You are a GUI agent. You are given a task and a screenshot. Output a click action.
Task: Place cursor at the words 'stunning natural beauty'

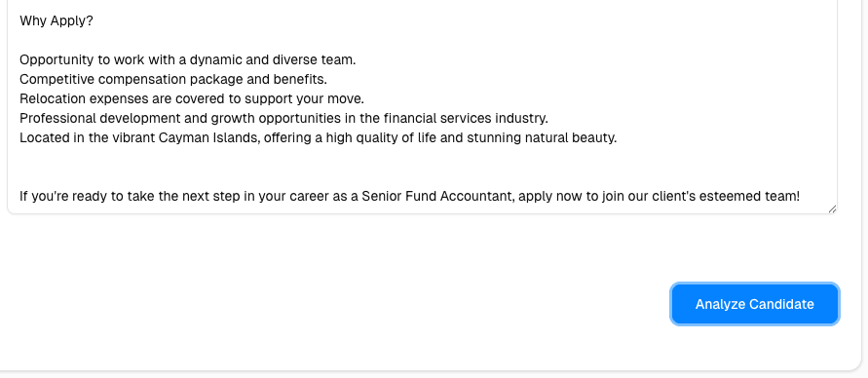pos(542,137)
